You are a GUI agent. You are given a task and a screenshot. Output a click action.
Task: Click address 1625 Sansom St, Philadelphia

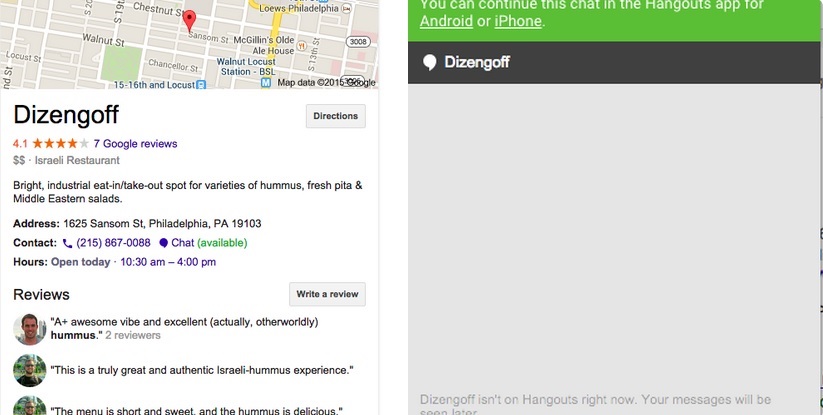click(x=162, y=224)
